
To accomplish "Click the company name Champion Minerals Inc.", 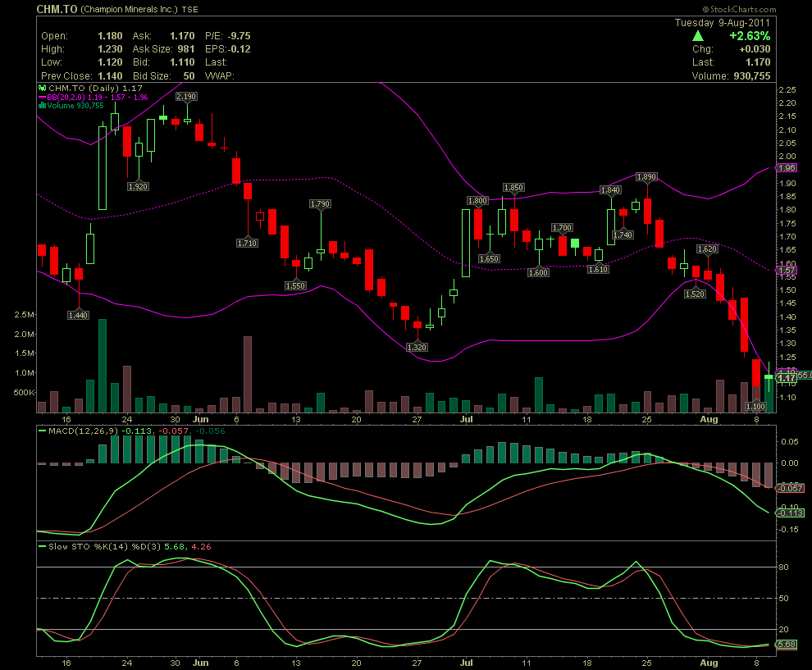I will pyautogui.click(x=129, y=9).
